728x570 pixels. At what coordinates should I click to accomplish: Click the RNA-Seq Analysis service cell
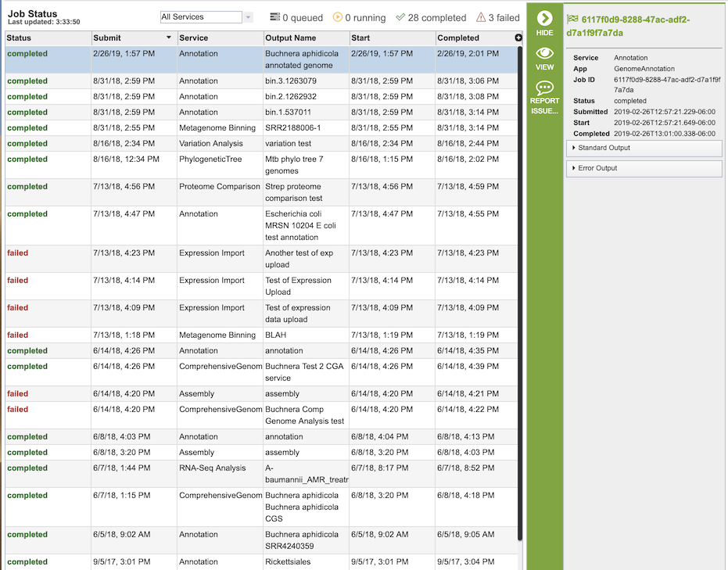[x=220, y=474]
